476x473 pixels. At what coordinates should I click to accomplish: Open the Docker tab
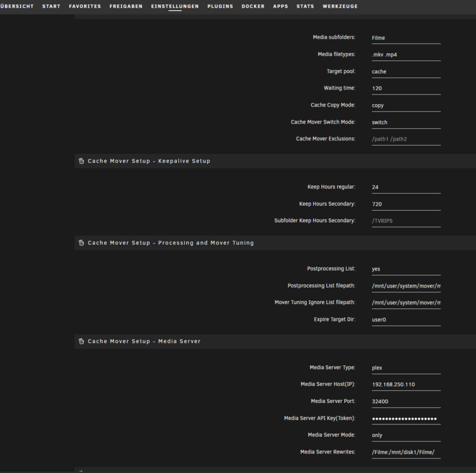(x=253, y=6)
